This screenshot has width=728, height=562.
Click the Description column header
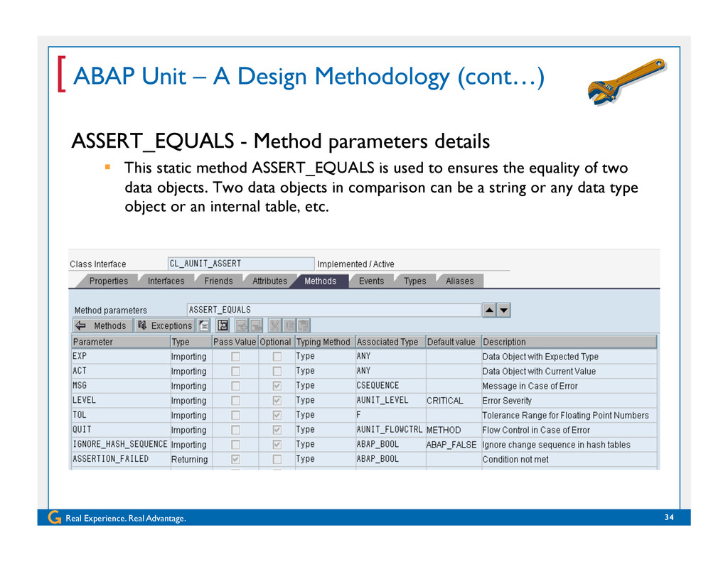[569, 342]
